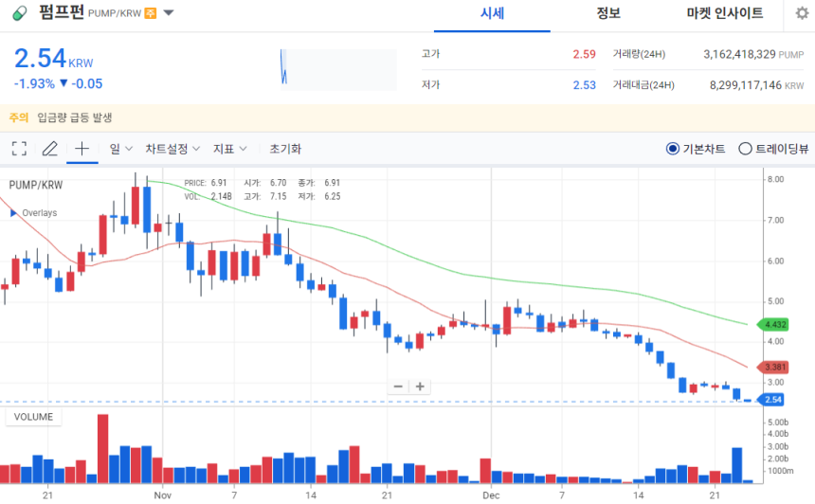The height and width of the screenshot is (504, 815).
Task: Open settings gear icon
Action: click(802, 13)
